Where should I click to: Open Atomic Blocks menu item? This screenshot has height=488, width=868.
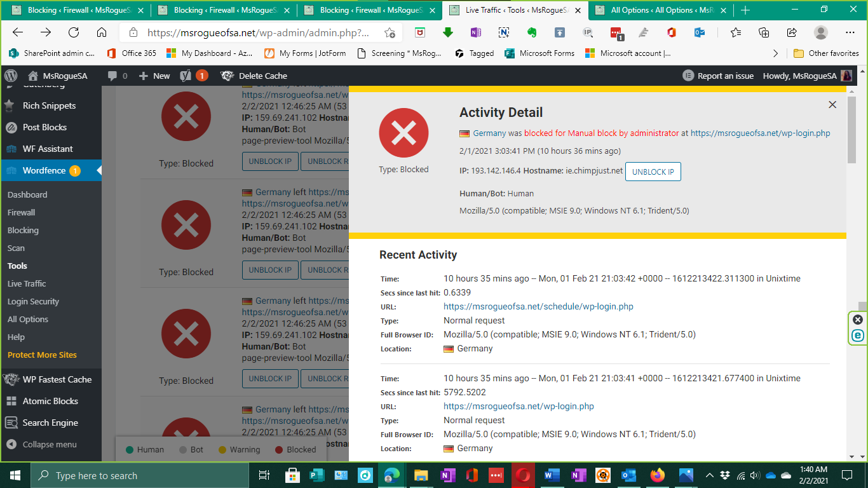pos(50,401)
